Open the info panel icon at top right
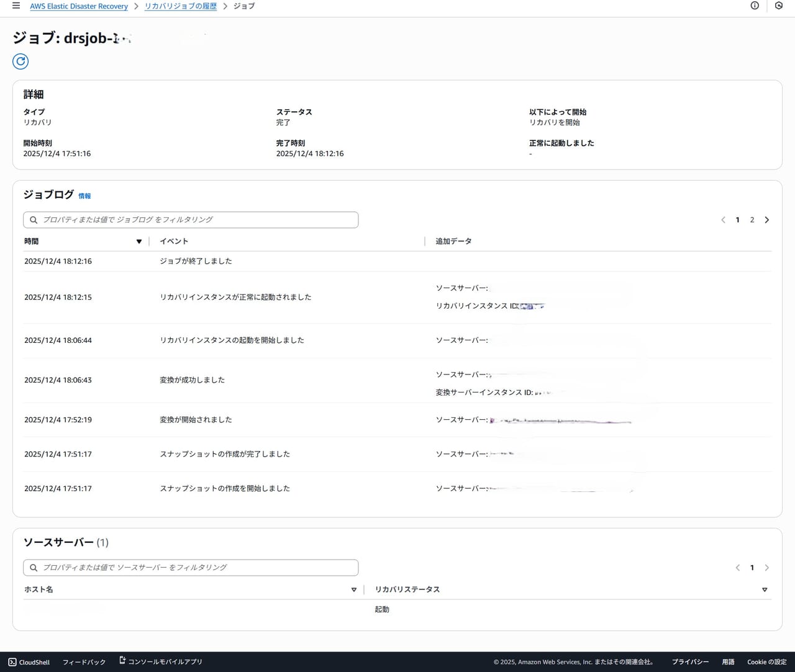 coord(755,6)
